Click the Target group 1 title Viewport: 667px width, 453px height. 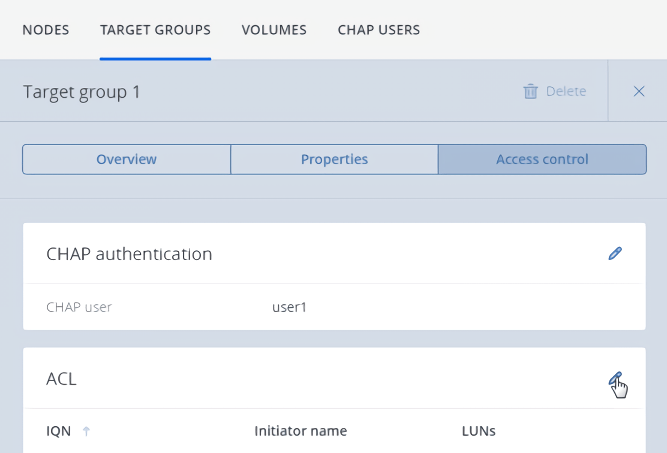pos(82,92)
